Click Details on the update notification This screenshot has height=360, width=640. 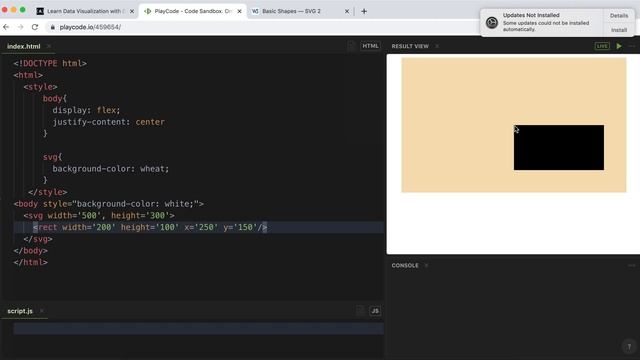pyautogui.click(x=619, y=16)
